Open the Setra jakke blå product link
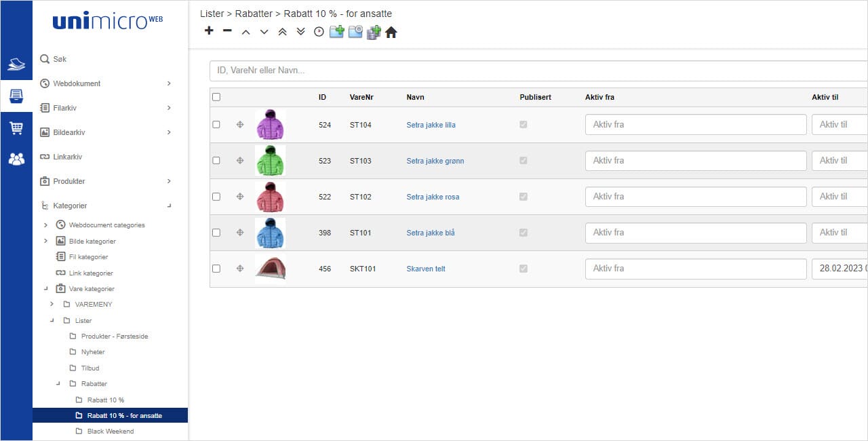Screen dimensions: 868x441 430,233
